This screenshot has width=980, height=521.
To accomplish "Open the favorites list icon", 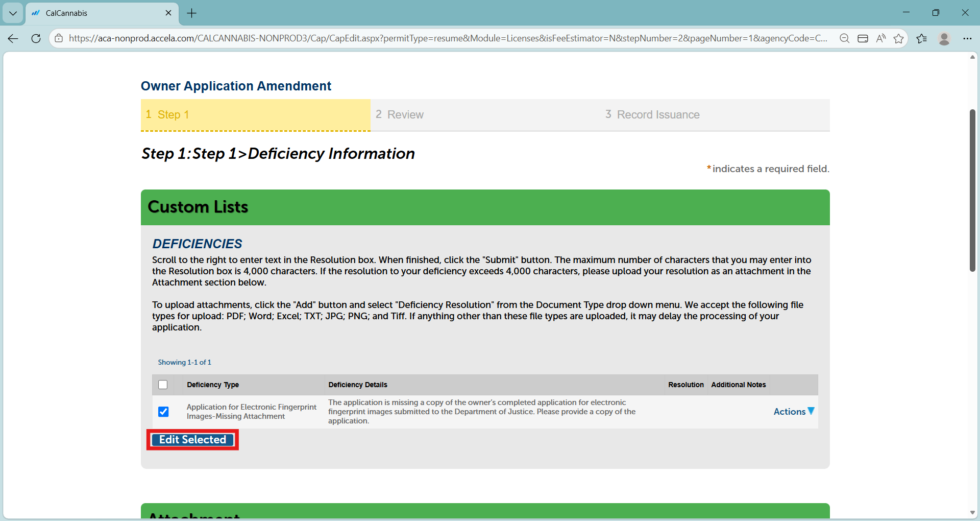I will pyautogui.click(x=922, y=38).
